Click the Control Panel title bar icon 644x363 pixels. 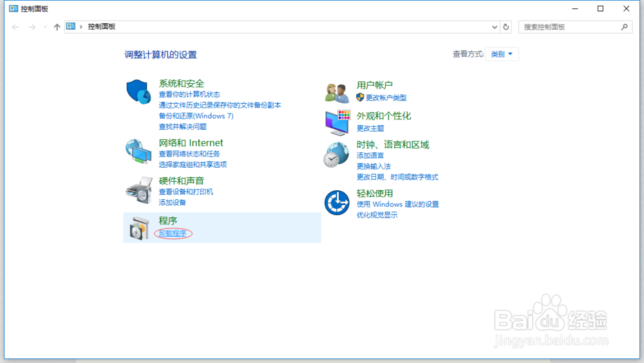[x=13, y=8]
